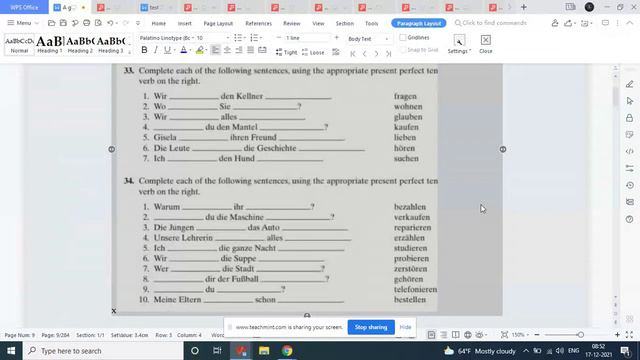
Task: Click the Open file icon
Action: (51, 23)
